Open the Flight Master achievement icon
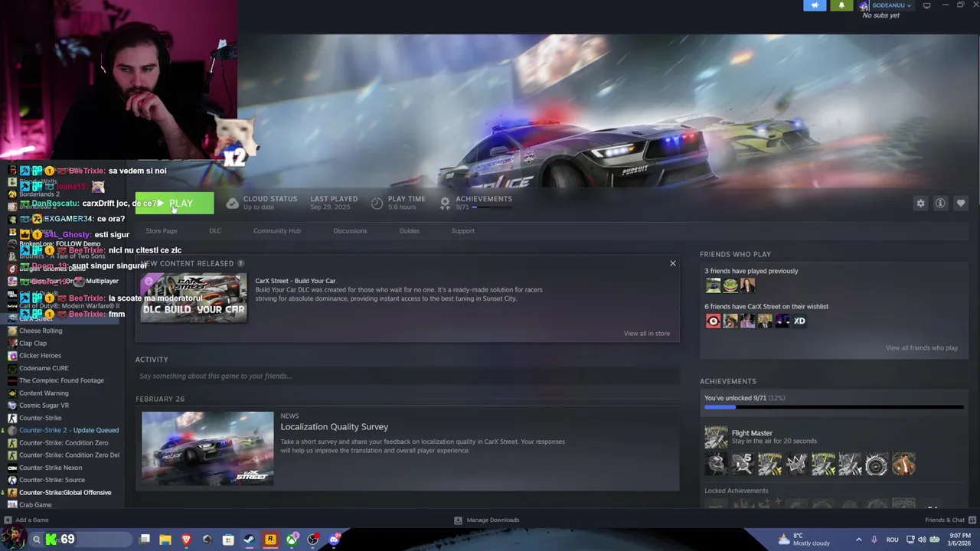This screenshot has height=551, width=980. pos(716,437)
